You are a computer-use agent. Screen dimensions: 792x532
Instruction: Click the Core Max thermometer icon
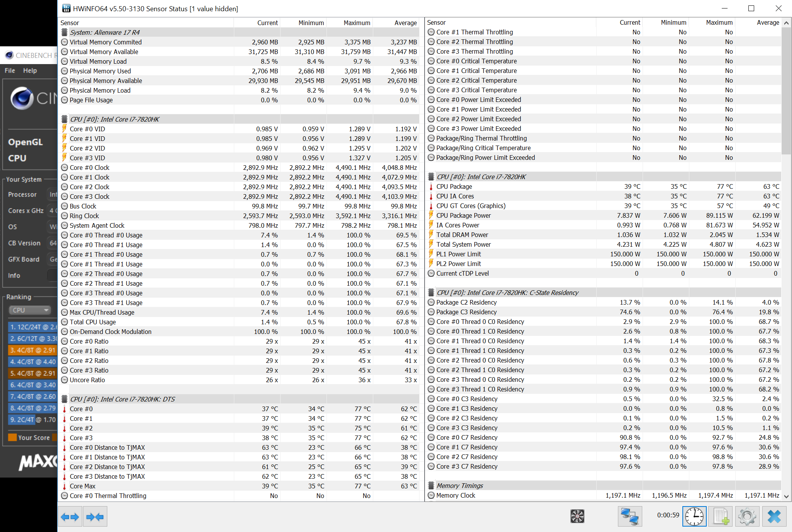point(64,486)
